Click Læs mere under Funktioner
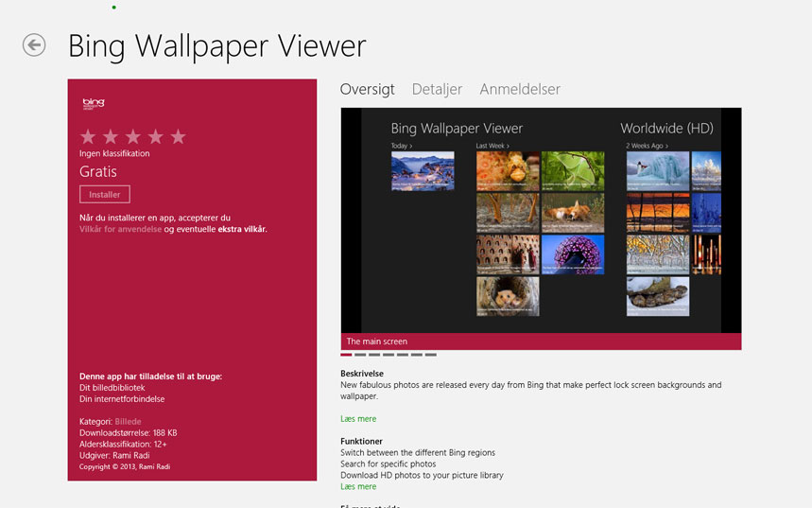The width and height of the screenshot is (812, 508). (358, 487)
